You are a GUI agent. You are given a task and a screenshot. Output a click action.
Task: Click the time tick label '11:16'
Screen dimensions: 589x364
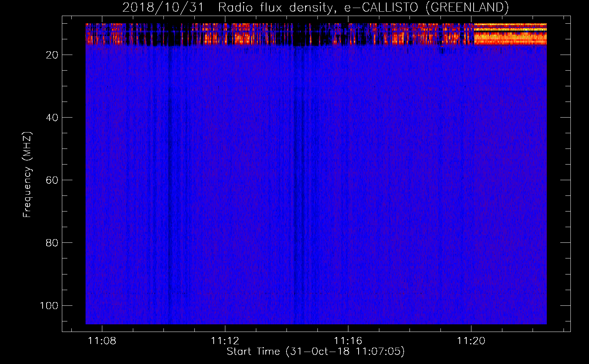(348, 341)
